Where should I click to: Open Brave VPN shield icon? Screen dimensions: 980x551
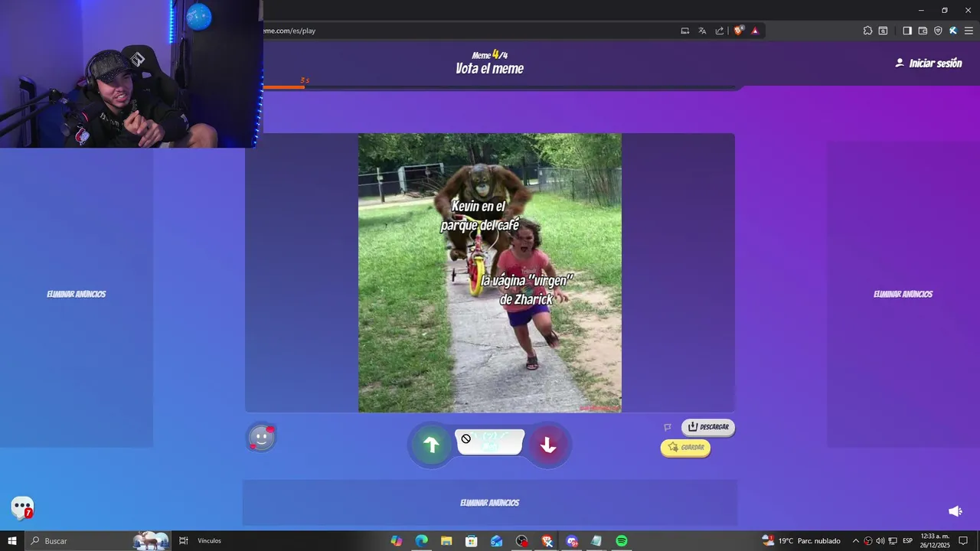938,31
